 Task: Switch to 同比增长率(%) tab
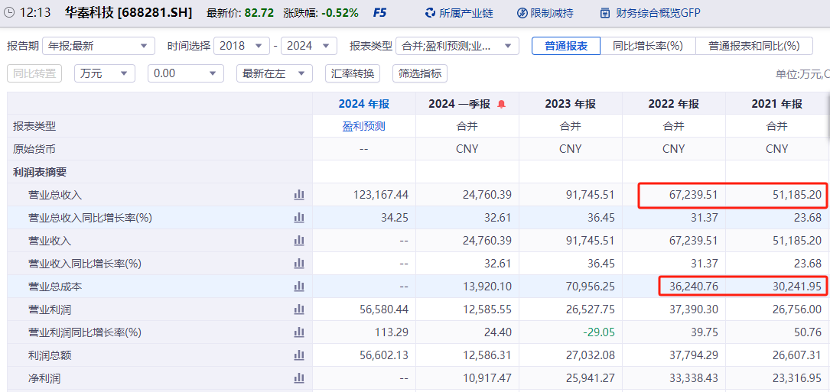[x=648, y=46]
